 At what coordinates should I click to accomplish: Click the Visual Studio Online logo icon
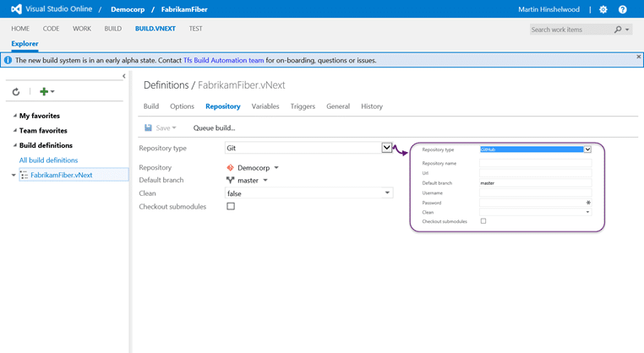[x=16, y=8]
